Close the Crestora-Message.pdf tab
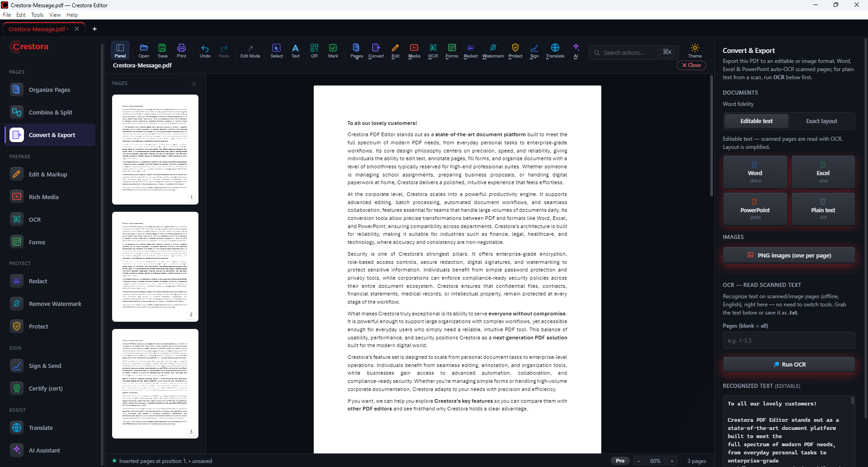This screenshot has height=467, width=868. pyautogui.click(x=77, y=29)
